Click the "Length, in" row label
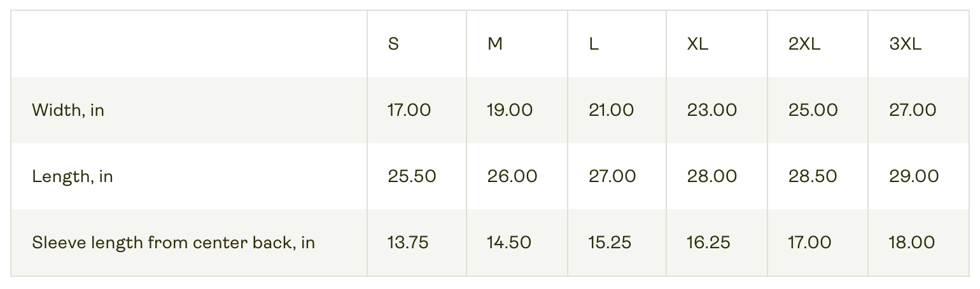 pos(73,176)
